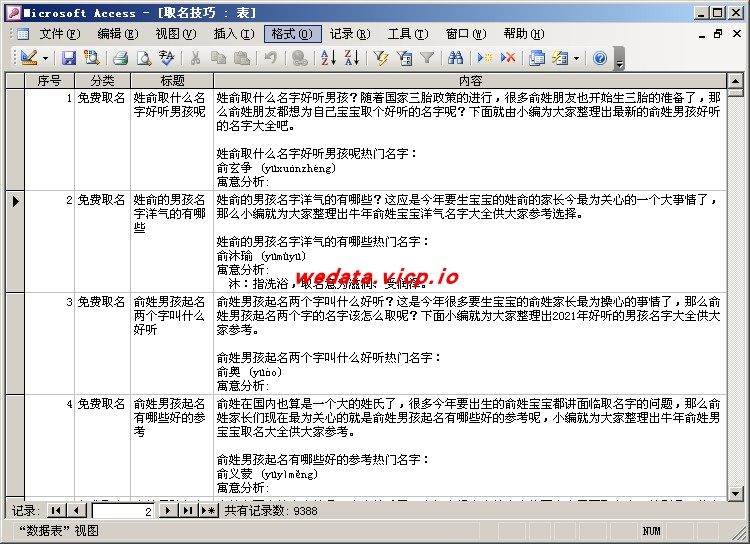Restore the inner table window
This screenshot has height=544, width=750.
(718, 33)
